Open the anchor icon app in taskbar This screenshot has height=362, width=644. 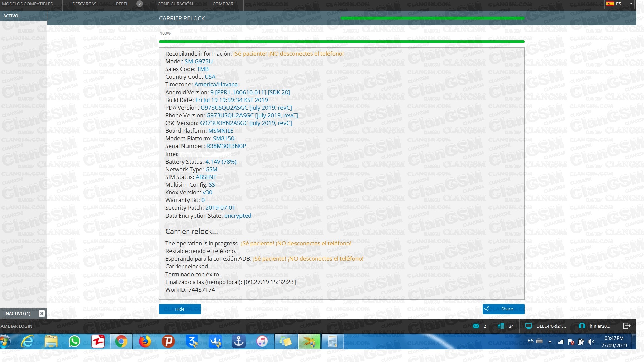click(x=239, y=342)
